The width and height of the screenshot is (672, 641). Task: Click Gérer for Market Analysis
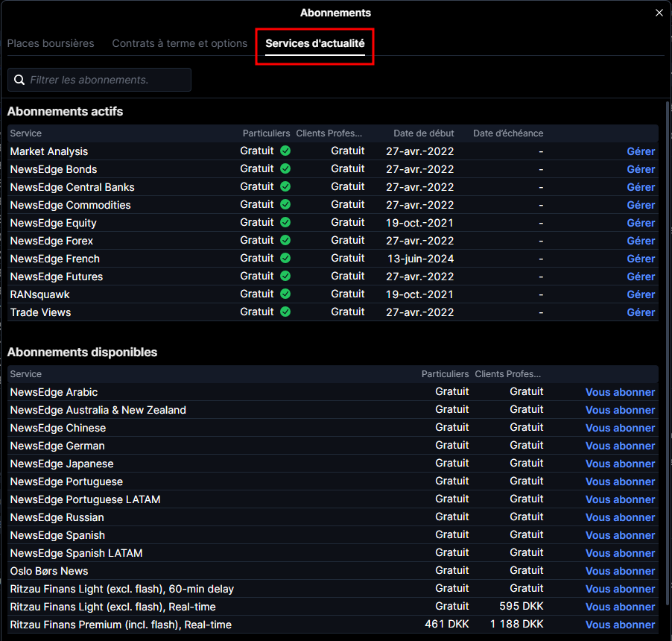(641, 151)
